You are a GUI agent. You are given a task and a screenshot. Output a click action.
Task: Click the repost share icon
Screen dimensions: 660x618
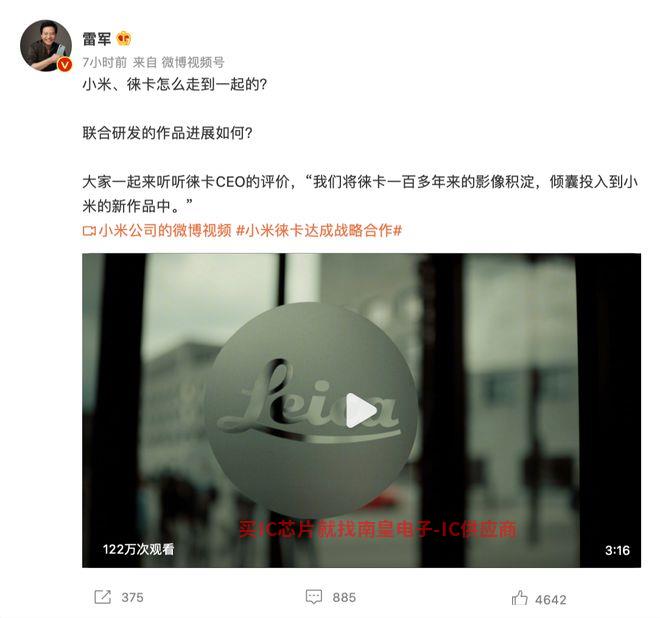102,597
